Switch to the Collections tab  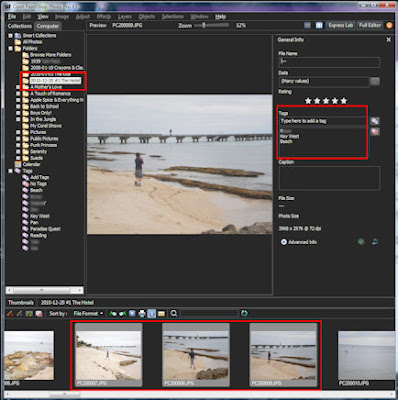[20, 26]
